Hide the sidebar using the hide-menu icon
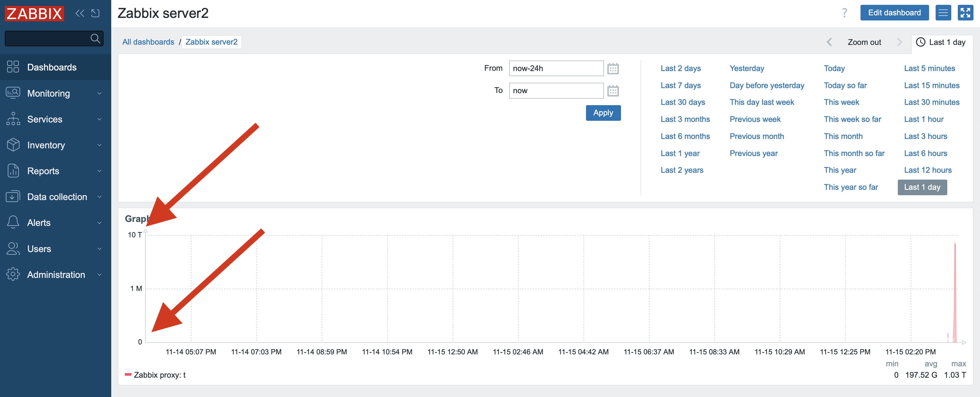 (x=96, y=14)
